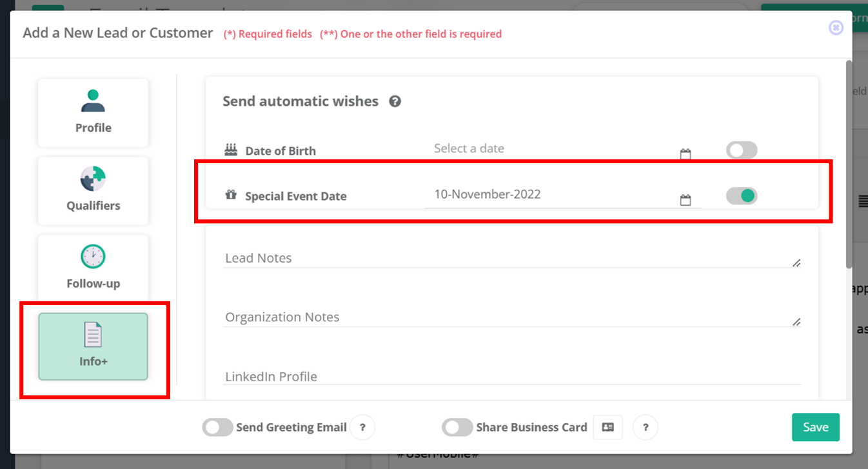Click the Save button
The image size is (868, 469).
point(815,427)
